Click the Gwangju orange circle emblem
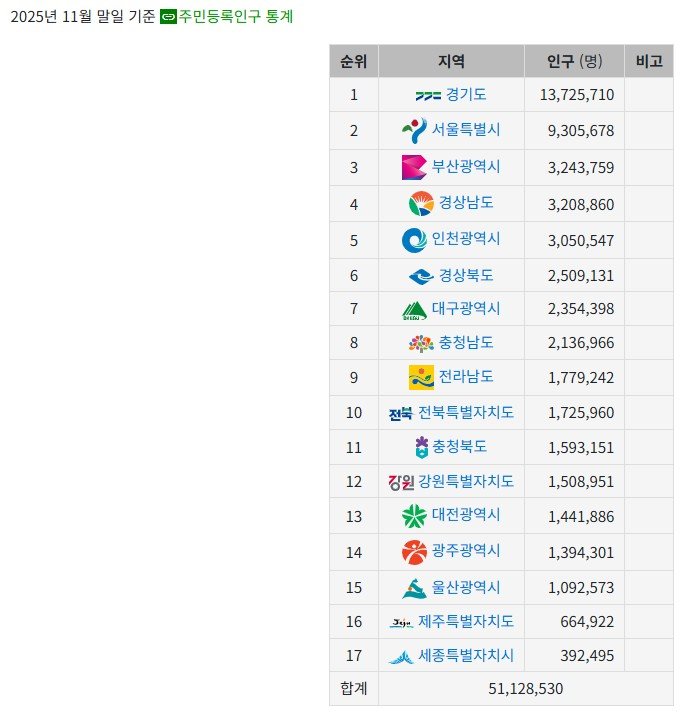 [x=414, y=552]
